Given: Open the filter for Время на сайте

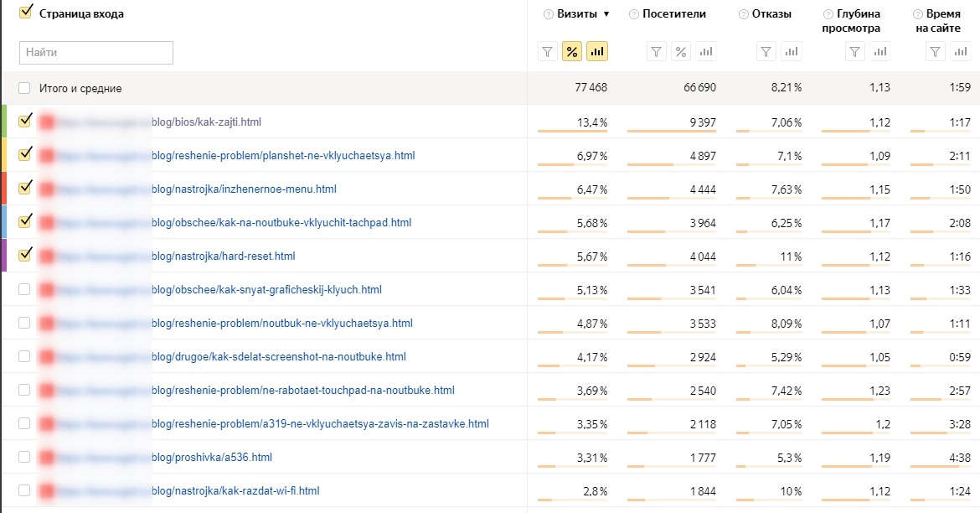Looking at the screenshot, I should 936,52.
